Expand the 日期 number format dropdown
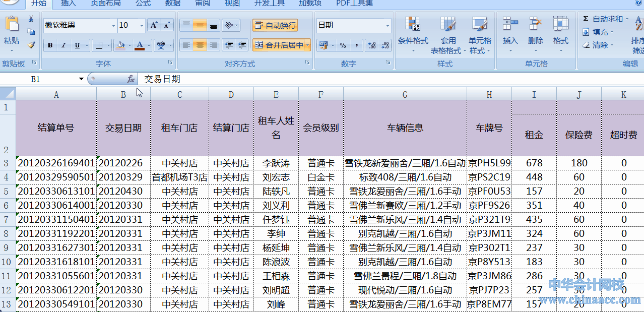 [x=388, y=25]
